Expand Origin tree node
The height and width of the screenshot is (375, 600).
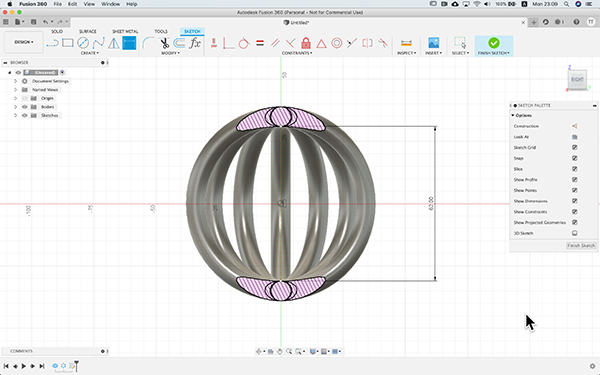click(x=16, y=98)
